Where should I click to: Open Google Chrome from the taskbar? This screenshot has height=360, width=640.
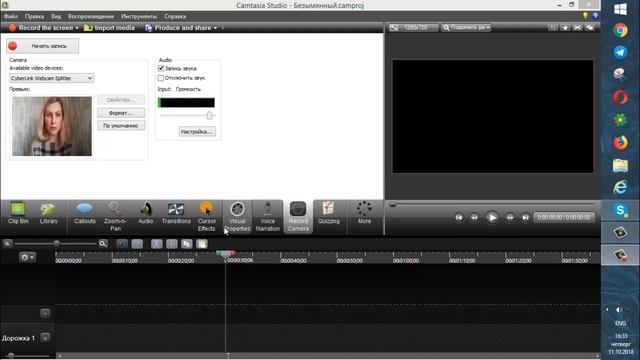click(620, 31)
